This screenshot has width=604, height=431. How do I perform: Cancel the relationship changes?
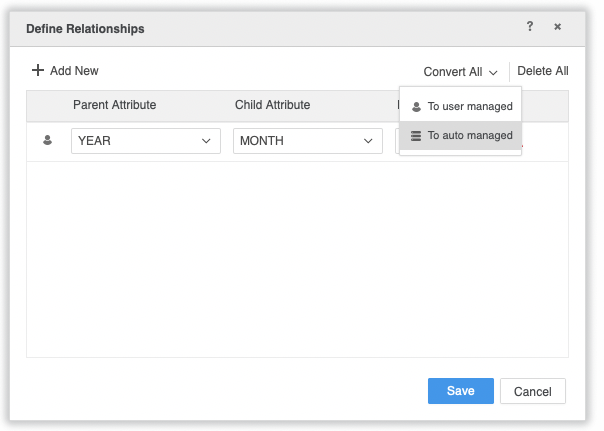(x=532, y=391)
